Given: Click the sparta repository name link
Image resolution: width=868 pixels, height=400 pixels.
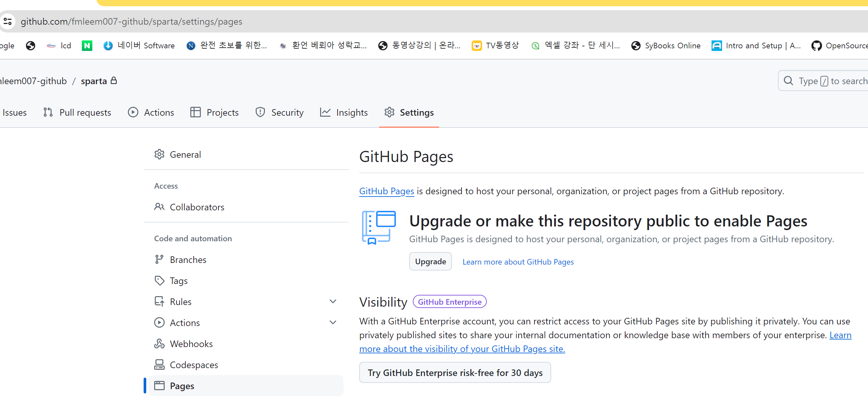Looking at the screenshot, I should [94, 81].
